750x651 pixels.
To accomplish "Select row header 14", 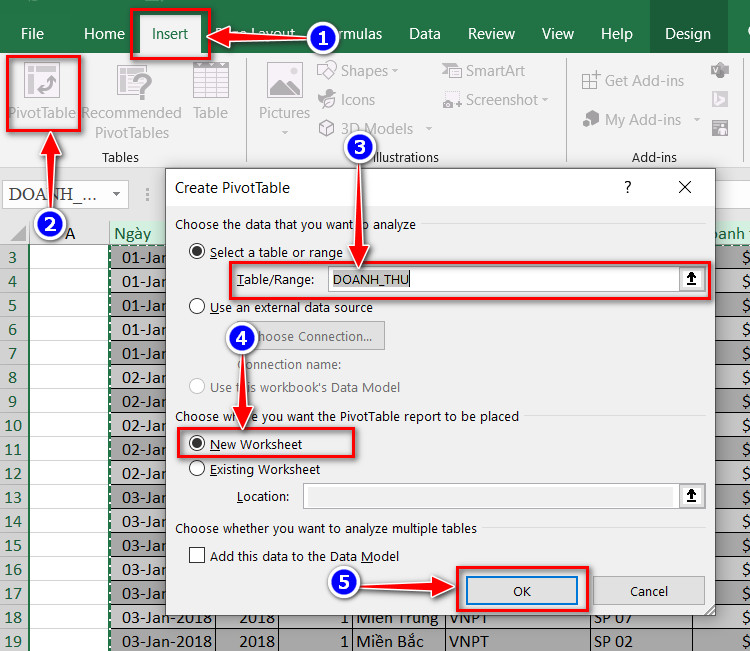I will (x=13, y=521).
